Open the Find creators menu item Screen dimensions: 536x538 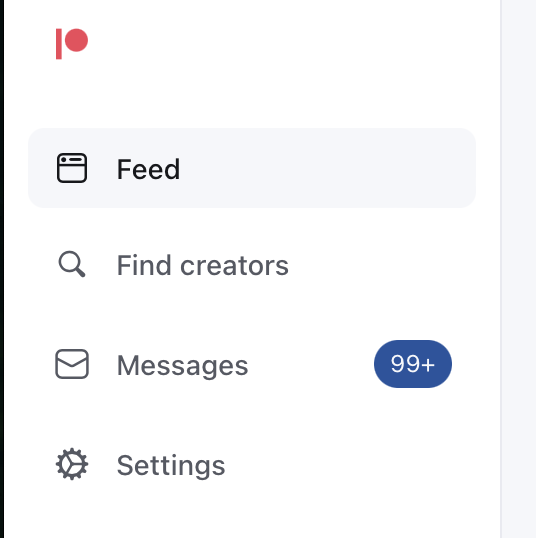click(252, 265)
